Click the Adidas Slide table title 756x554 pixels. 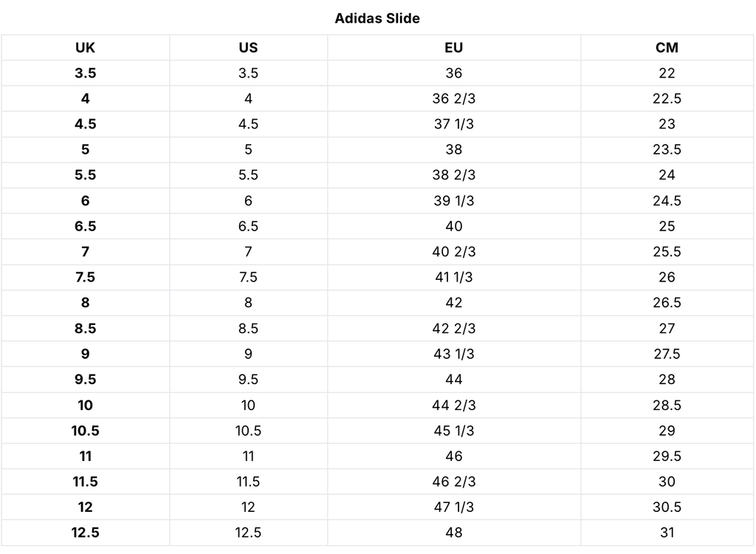tap(377, 18)
